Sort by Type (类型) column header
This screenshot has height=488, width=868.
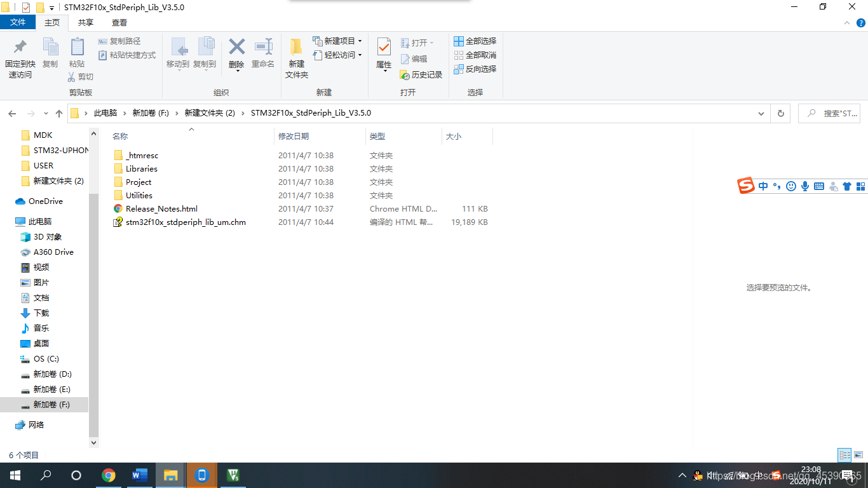pos(377,136)
